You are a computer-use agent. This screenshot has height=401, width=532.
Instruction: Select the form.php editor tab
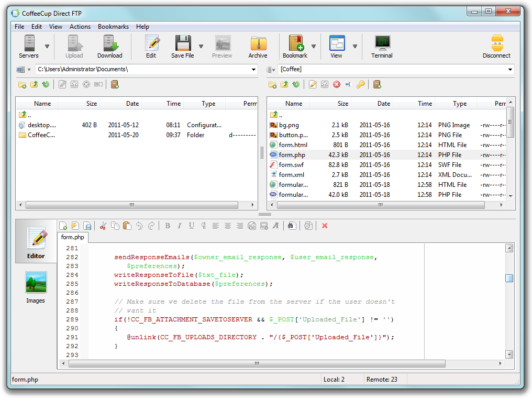point(72,237)
